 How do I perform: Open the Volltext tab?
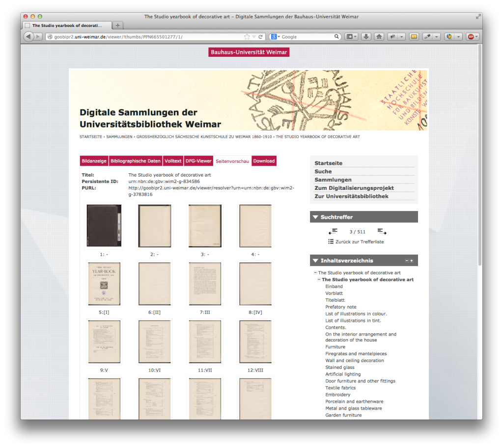(x=173, y=161)
